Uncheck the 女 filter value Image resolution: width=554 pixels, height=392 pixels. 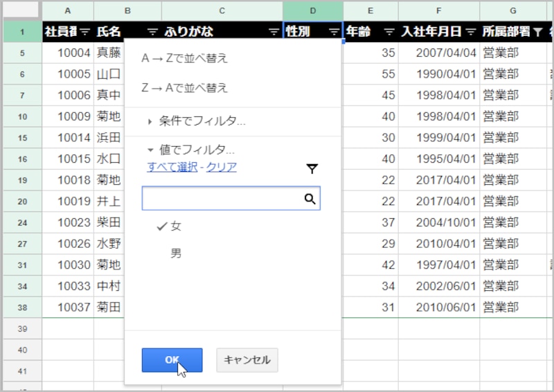[170, 226]
